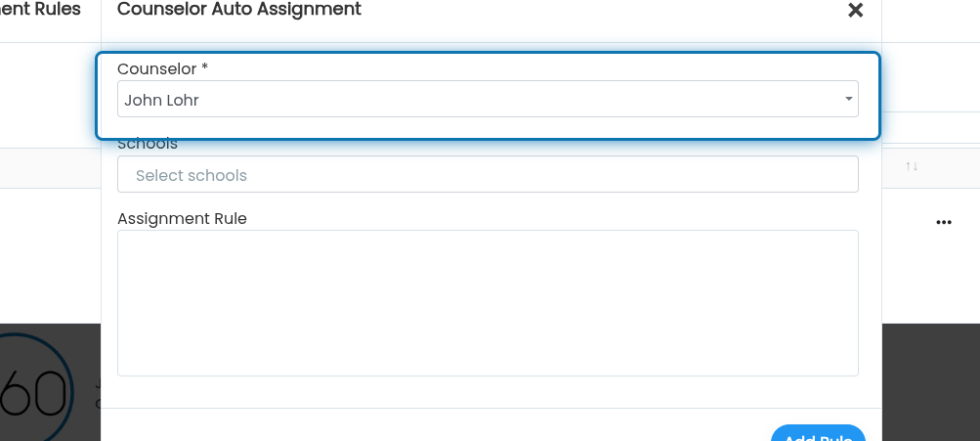Click the Select schools placeholder text
Viewport: 980px width, 441px height.
point(192,175)
